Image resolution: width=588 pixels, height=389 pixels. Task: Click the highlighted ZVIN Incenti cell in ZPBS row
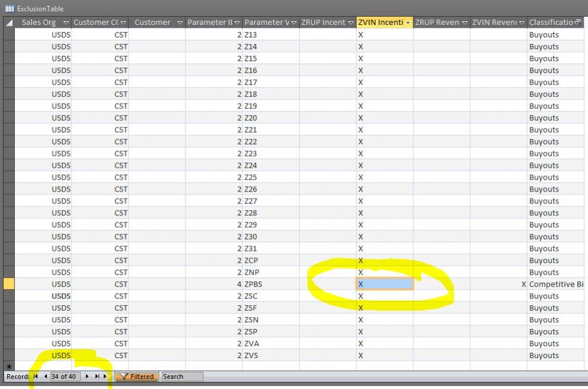385,284
